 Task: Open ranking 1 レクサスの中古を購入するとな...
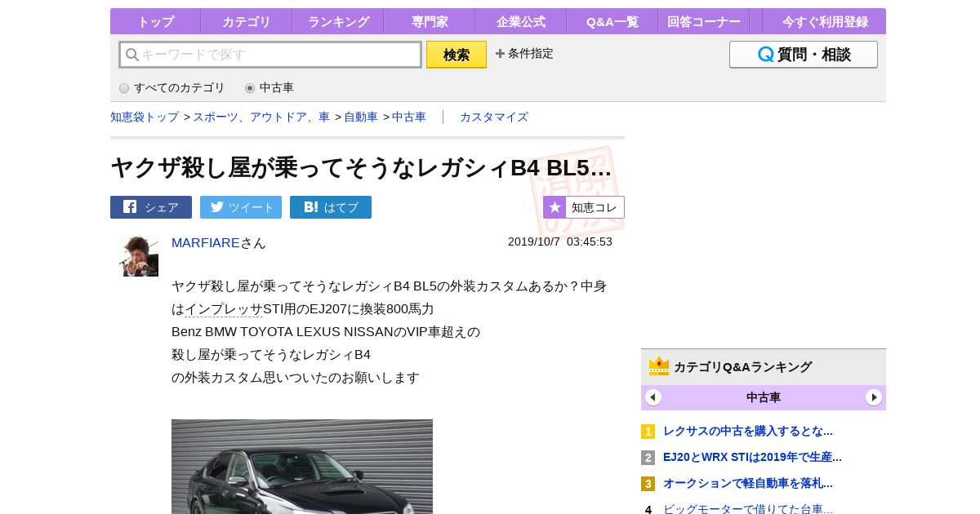click(748, 431)
